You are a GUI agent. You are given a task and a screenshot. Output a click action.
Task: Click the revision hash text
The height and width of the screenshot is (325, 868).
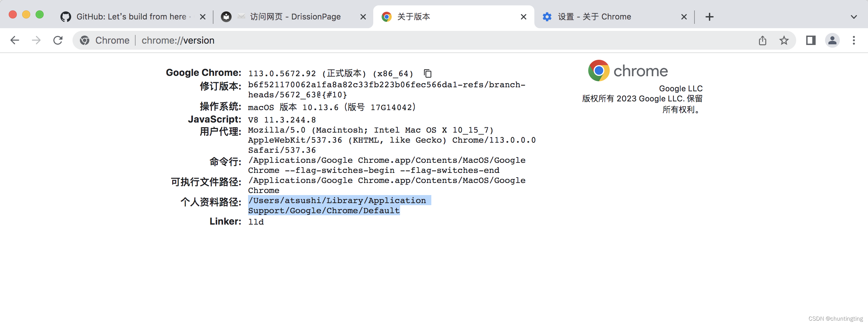click(386, 90)
